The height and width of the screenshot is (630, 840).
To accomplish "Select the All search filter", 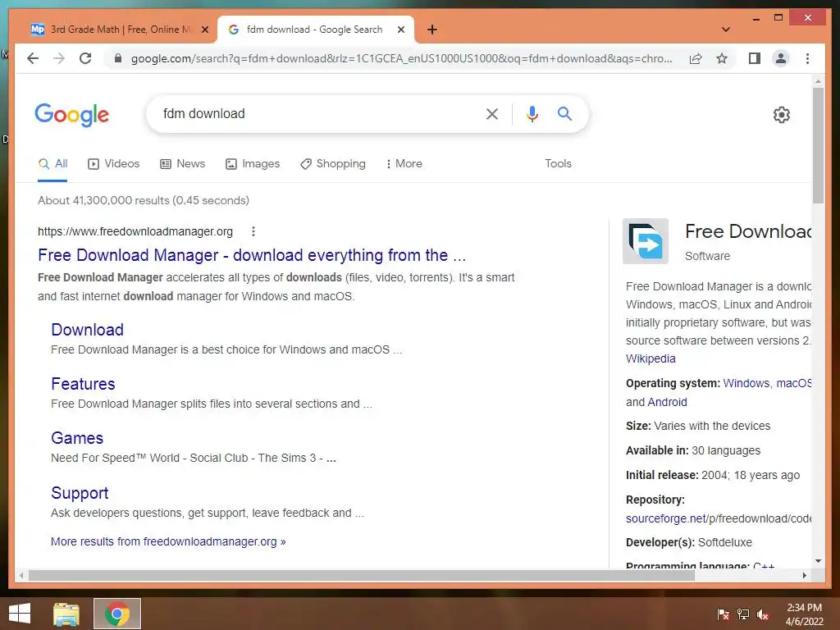I will [x=52, y=164].
